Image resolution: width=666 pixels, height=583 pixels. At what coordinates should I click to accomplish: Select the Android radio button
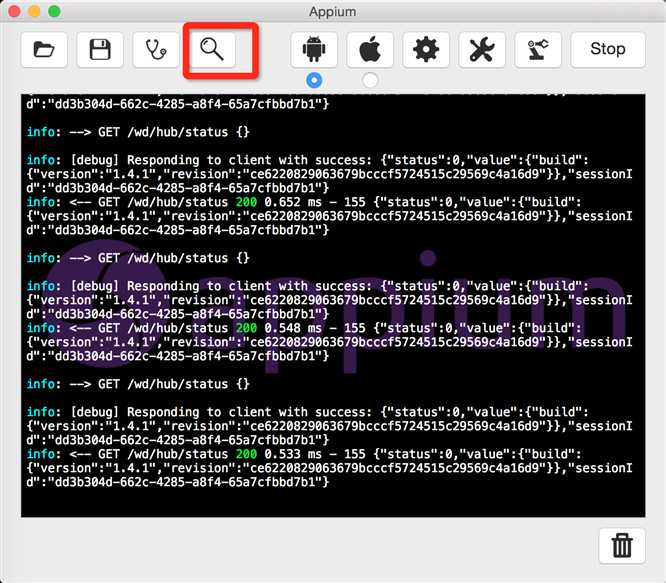coord(314,80)
